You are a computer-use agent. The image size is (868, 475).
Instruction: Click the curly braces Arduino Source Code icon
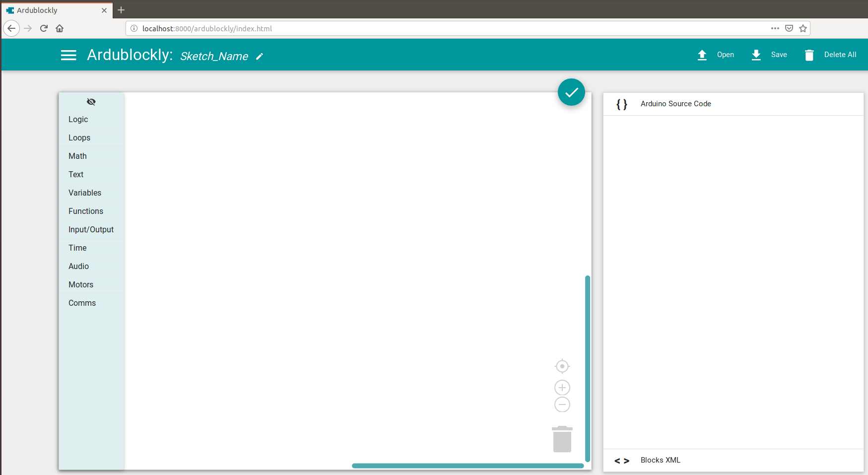621,104
